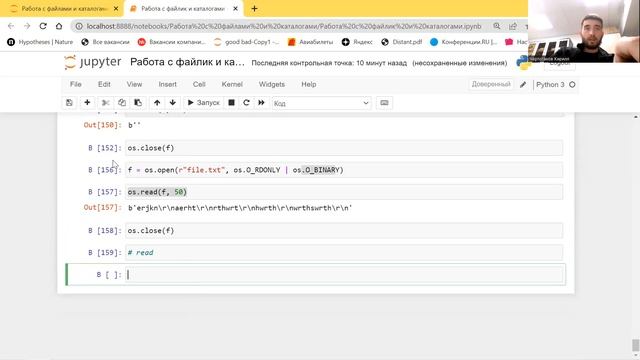Close the active tab Работа с файлик и каталогами

236,9
